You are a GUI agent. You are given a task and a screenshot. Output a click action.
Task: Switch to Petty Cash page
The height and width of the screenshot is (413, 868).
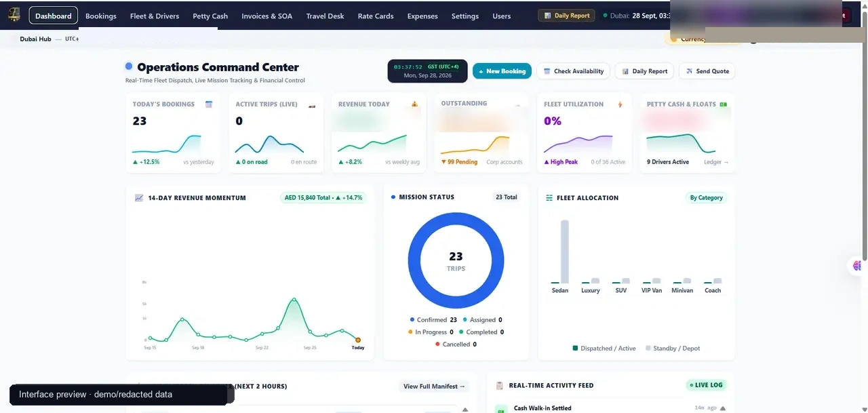[210, 16]
